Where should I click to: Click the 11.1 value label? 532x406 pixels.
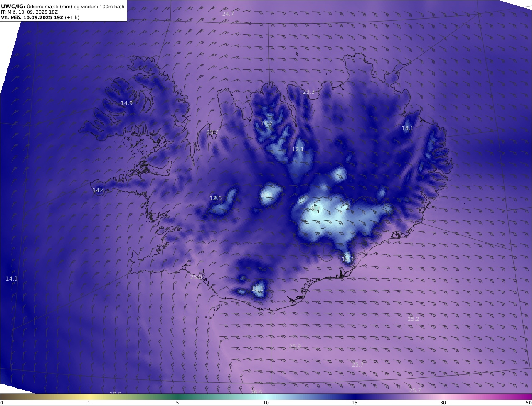tap(258, 288)
